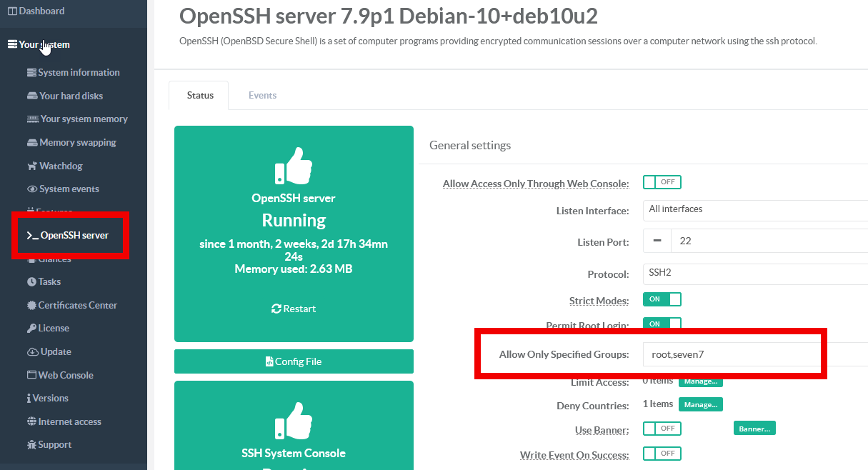This screenshot has width=868, height=470.
Task: Restart the OpenSSH server
Action: pyautogui.click(x=294, y=309)
